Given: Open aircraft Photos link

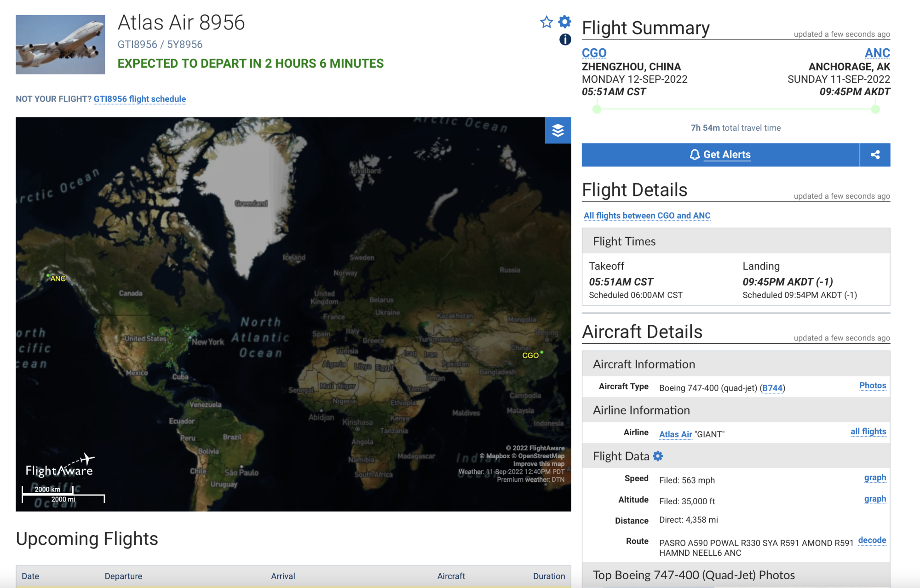Looking at the screenshot, I should [872, 386].
